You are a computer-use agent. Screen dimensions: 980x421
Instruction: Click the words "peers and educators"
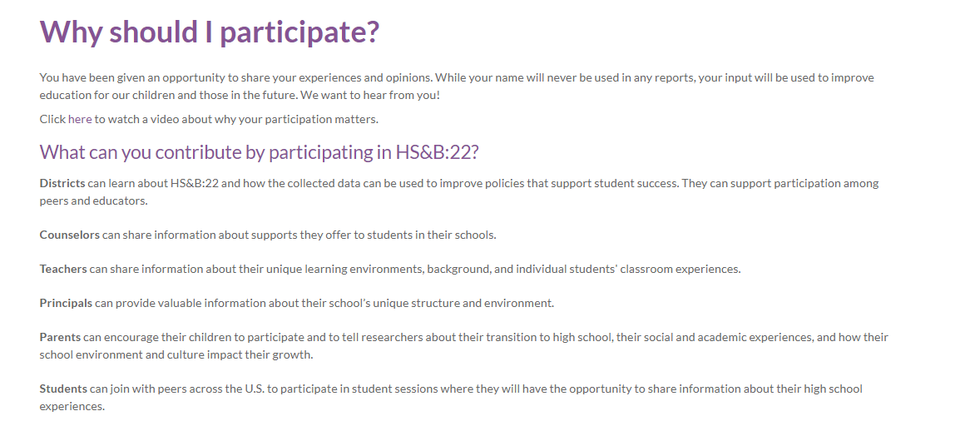pyautogui.click(x=93, y=201)
